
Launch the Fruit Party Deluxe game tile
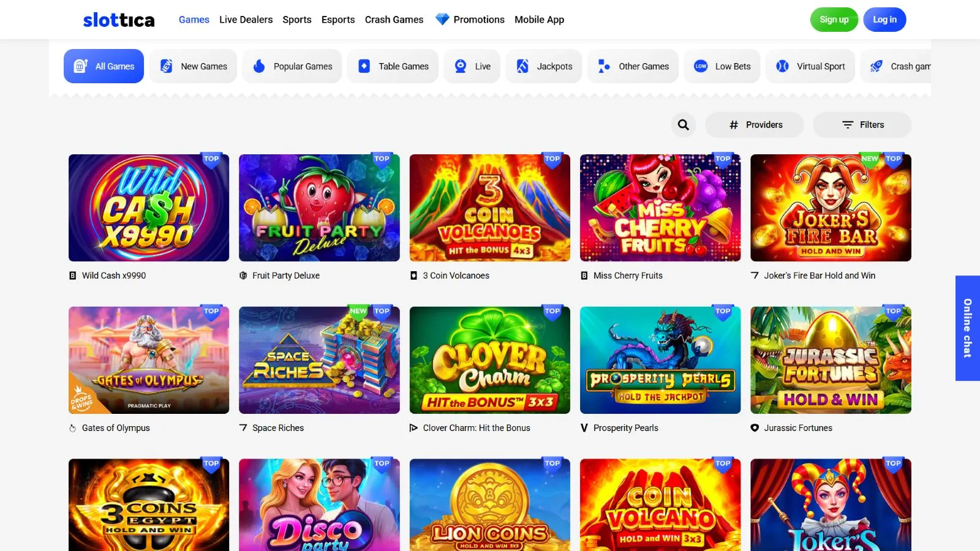(319, 208)
